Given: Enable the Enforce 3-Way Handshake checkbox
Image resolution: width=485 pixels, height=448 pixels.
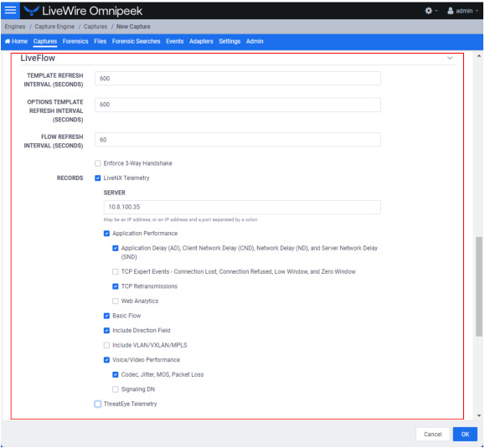Looking at the screenshot, I should (98, 163).
